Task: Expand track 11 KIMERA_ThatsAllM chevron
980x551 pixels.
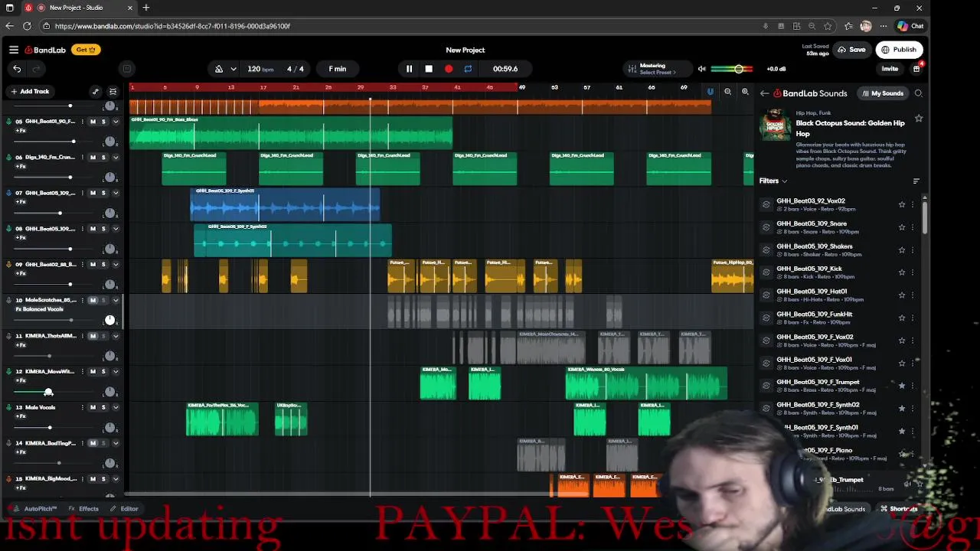Action: tap(116, 336)
